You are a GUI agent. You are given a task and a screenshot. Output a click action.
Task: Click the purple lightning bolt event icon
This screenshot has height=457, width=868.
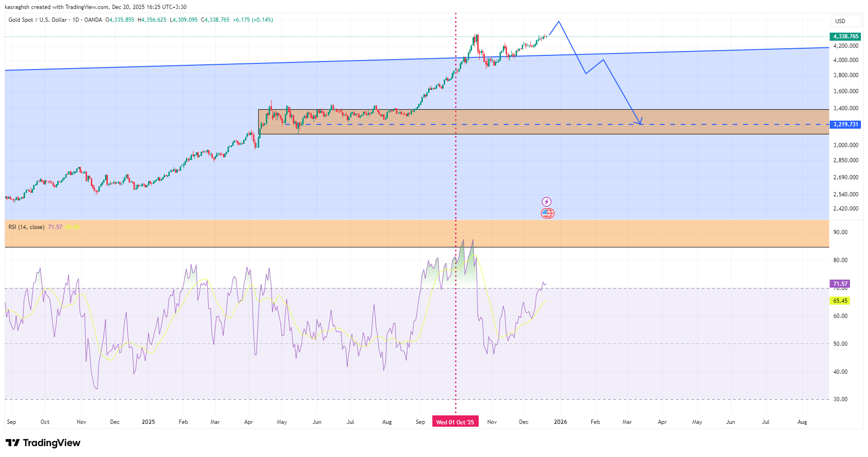(x=546, y=202)
